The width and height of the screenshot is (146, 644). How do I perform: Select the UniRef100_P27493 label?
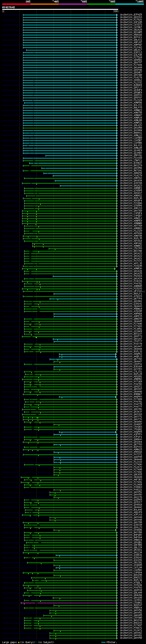(131, 326)
